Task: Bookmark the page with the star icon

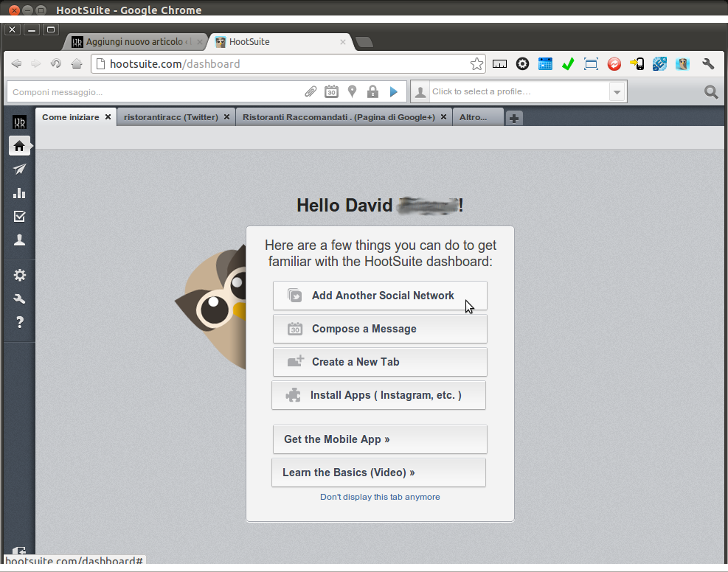Action: [x=476, y=64]
